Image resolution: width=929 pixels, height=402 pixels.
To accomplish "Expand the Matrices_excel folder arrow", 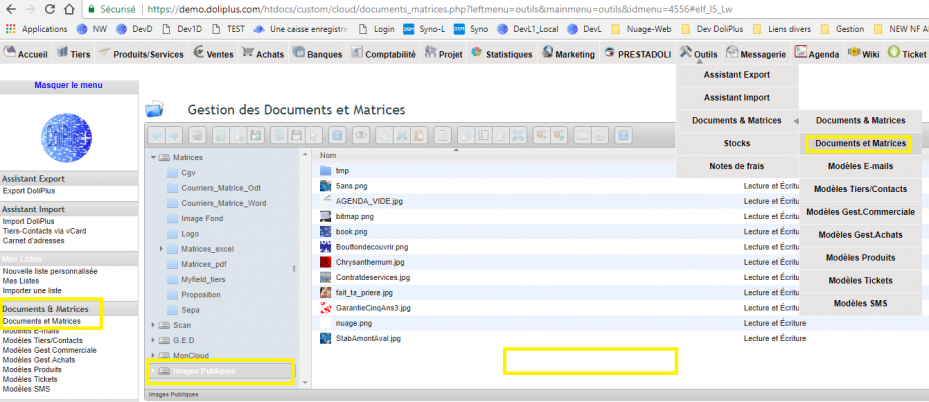I will (x=161, y=249).
